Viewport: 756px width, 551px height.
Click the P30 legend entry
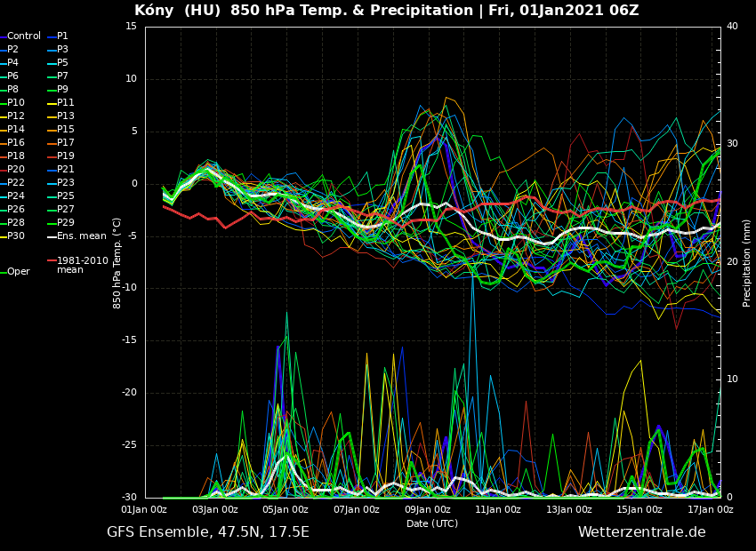[16, 236]
